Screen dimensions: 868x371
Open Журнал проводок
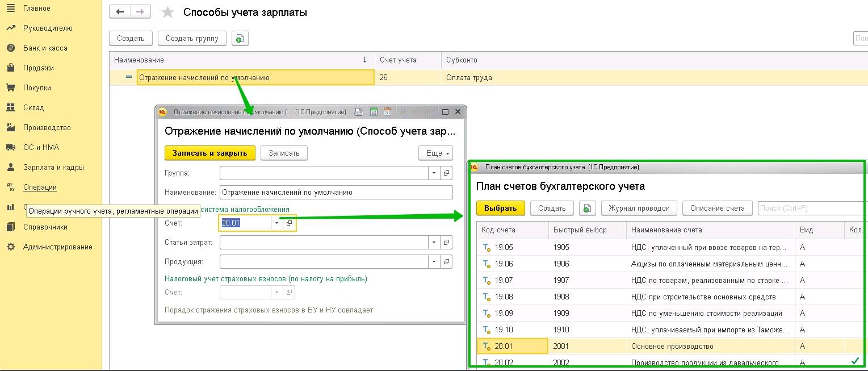(x=639, y=208)
